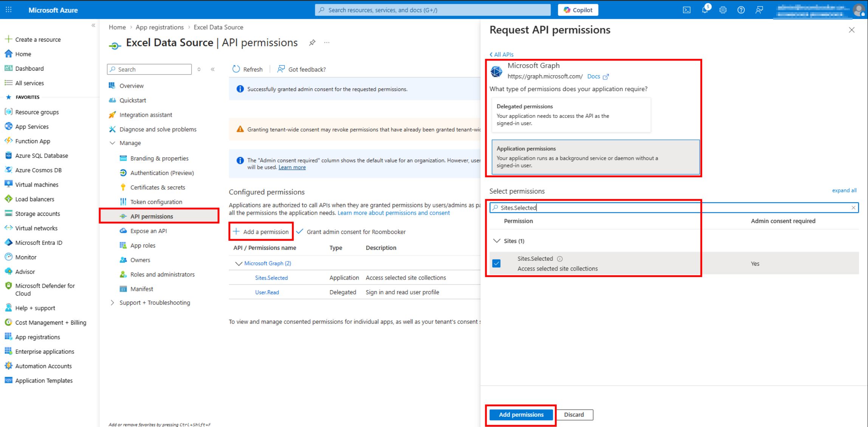Select Application permissions option
The height and width of the screenshot is (427, 868).
(x=595, y=157)
